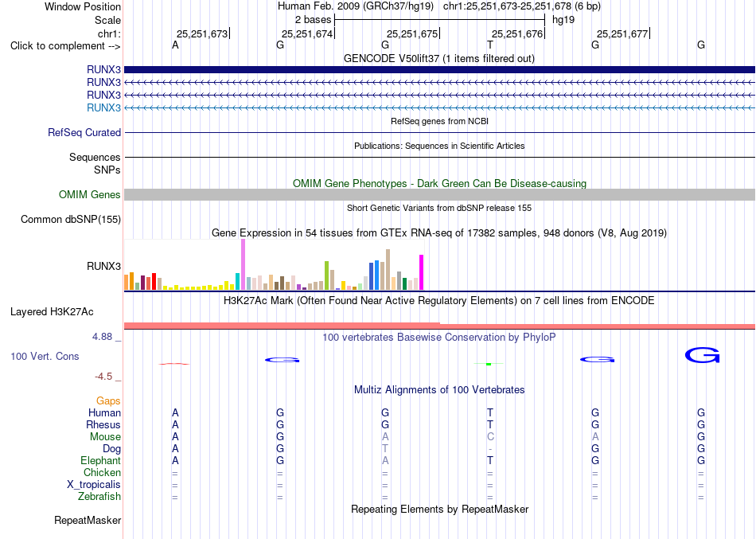Click the dark blue RUNX3 exon block
Viewport: 756px width, 539px height.
pos(439,69)
